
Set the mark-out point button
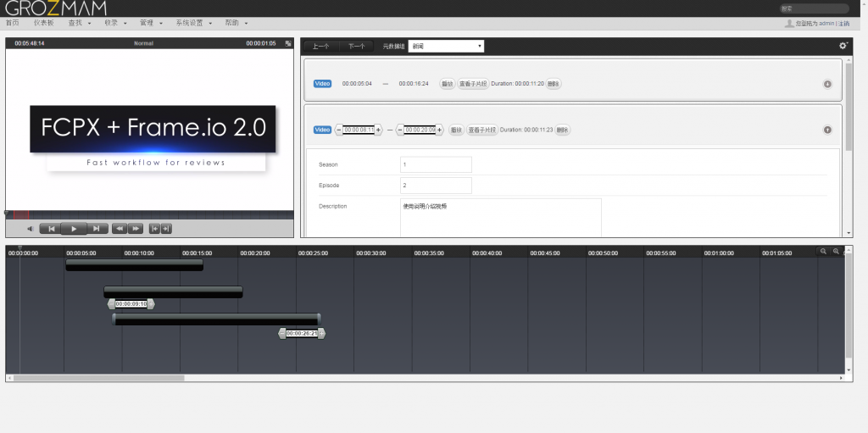[x=166, y=229]
